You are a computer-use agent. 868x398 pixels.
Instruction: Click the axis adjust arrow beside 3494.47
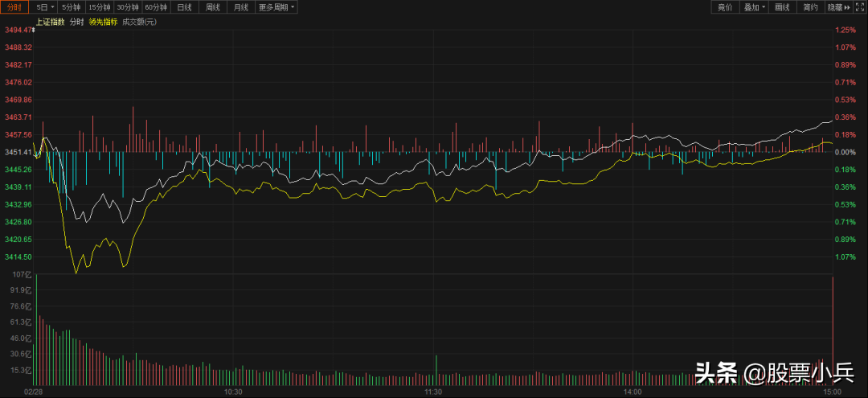click(x=33, y=31)
